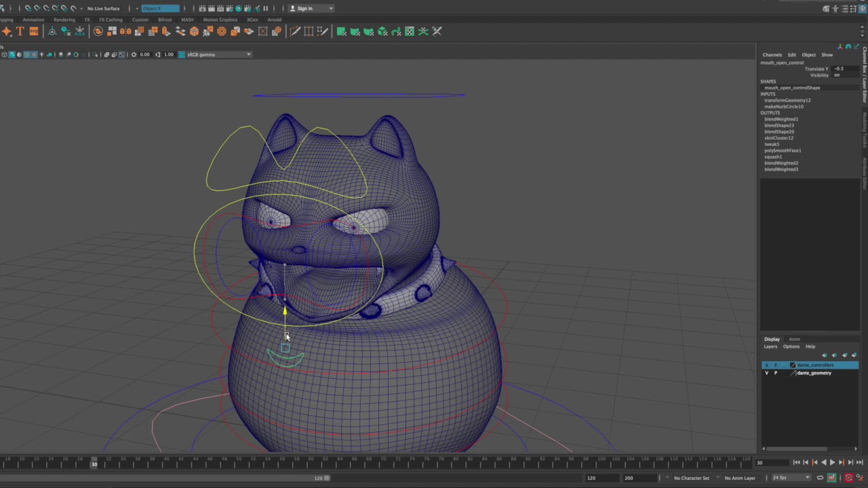Open the Arnold shelf tab
The image size is (868, 488).
point(275,20)
